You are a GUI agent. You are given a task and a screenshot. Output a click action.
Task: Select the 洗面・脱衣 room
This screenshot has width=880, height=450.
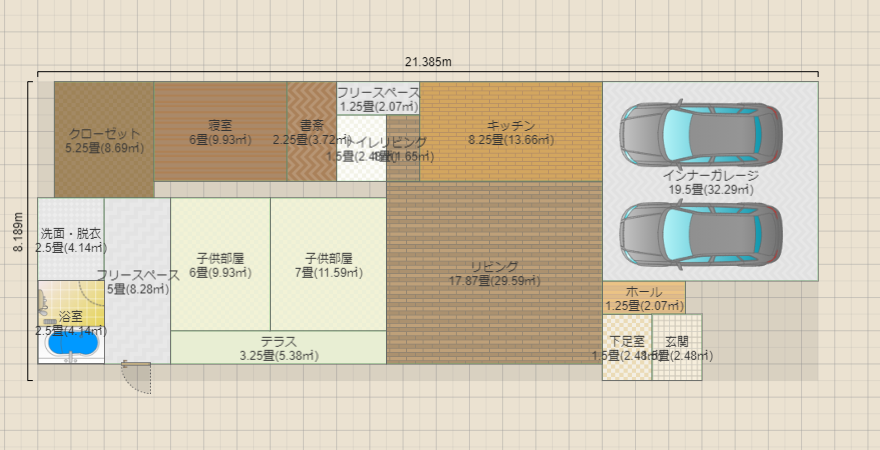[70, 240]
